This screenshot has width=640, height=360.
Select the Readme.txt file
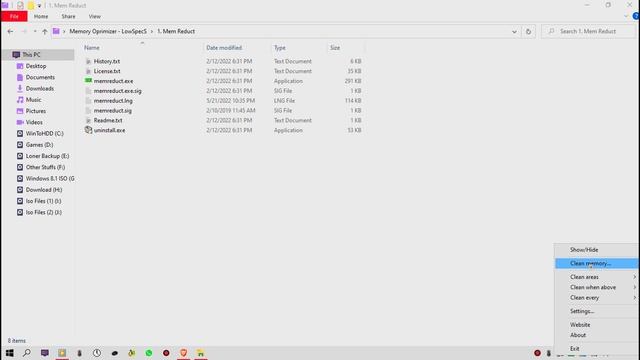[x=108, y=120]
